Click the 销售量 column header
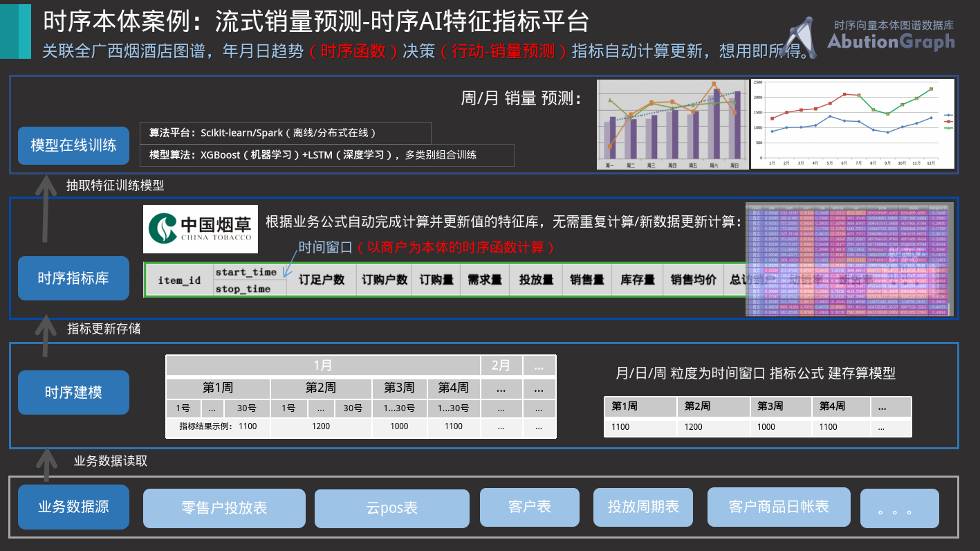The width and height of the screenshot is (980, 551). pos(587,280)
